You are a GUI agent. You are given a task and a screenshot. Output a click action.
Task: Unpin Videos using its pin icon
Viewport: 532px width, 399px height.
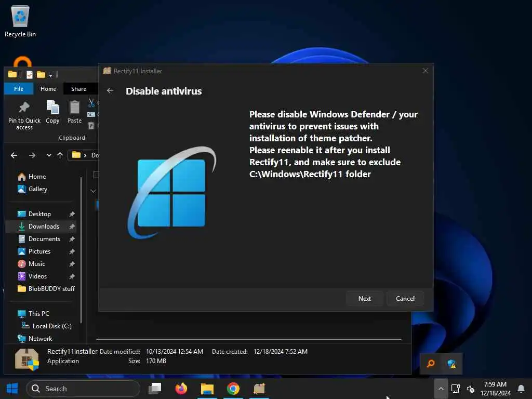point(72,276)
